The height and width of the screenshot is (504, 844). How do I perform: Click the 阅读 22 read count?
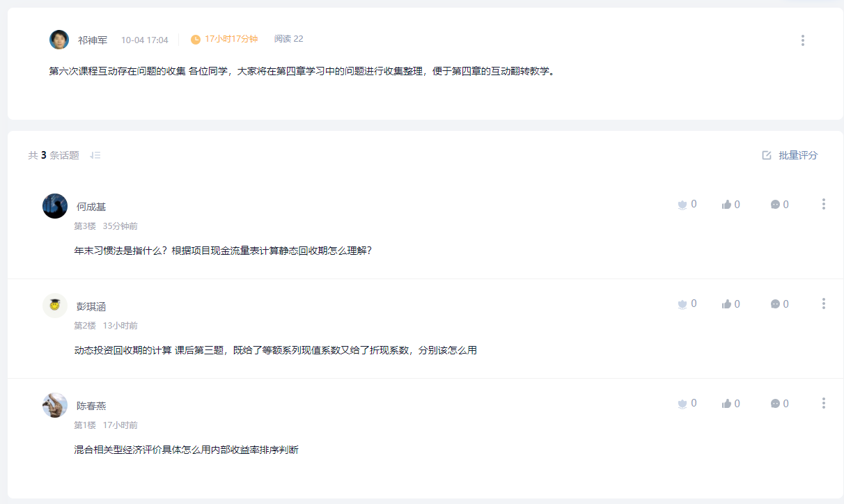click(288, 39)
